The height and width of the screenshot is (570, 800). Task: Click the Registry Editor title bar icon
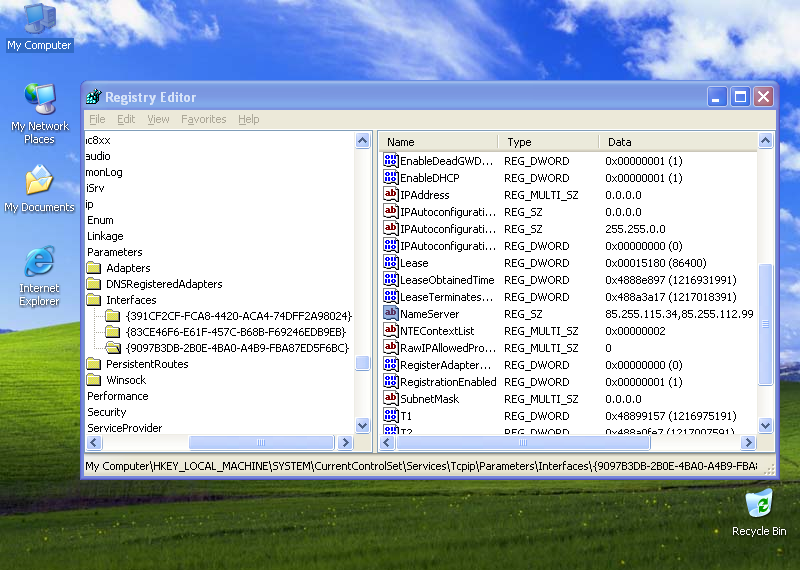click(x=94, y=96)
